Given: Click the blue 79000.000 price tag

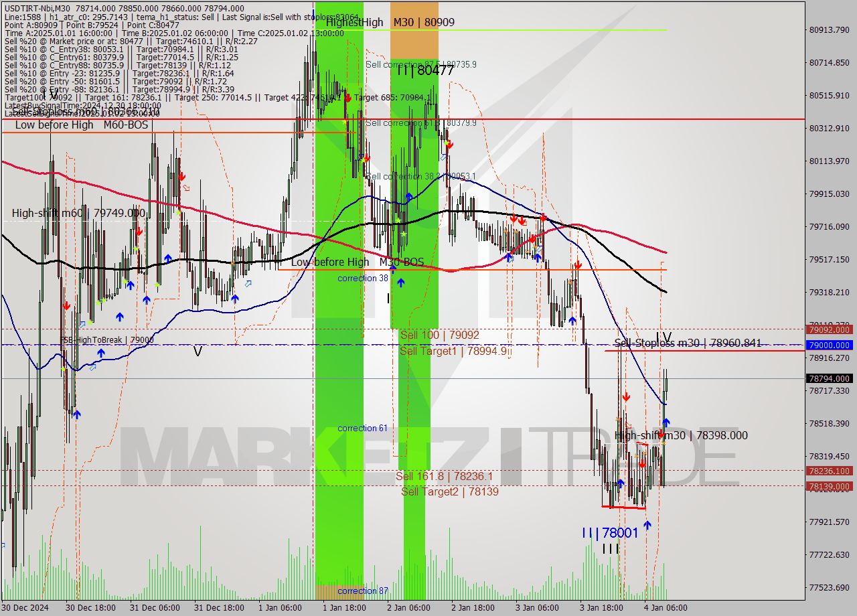Looking at the screenshot, I should 830,345.
